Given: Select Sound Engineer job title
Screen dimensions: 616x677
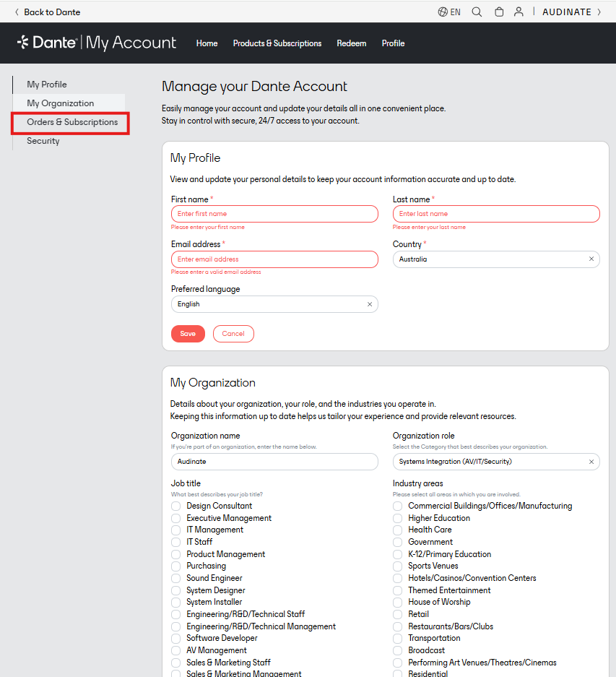Looking at the screenshot, I should point(175,578).
